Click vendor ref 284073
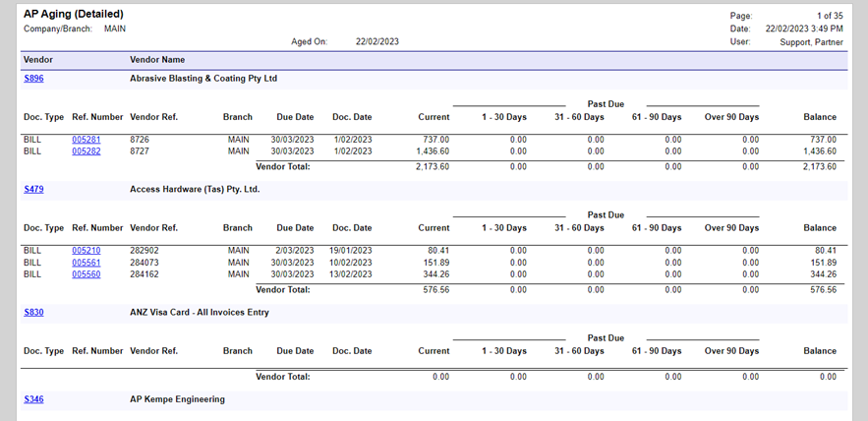Image resolution: width=868 pixels, height=421 pixels. 144,263
